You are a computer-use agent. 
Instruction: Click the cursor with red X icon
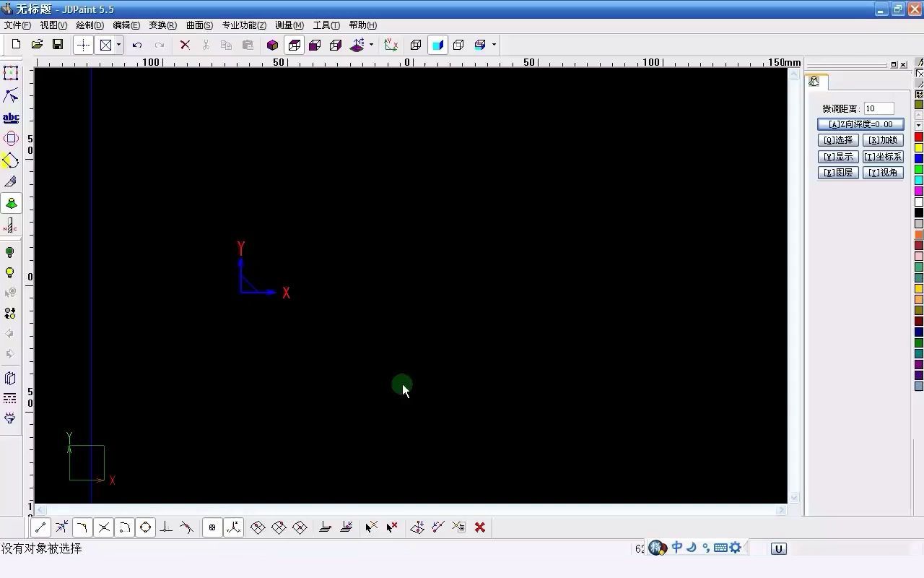(x=392, y=527)
